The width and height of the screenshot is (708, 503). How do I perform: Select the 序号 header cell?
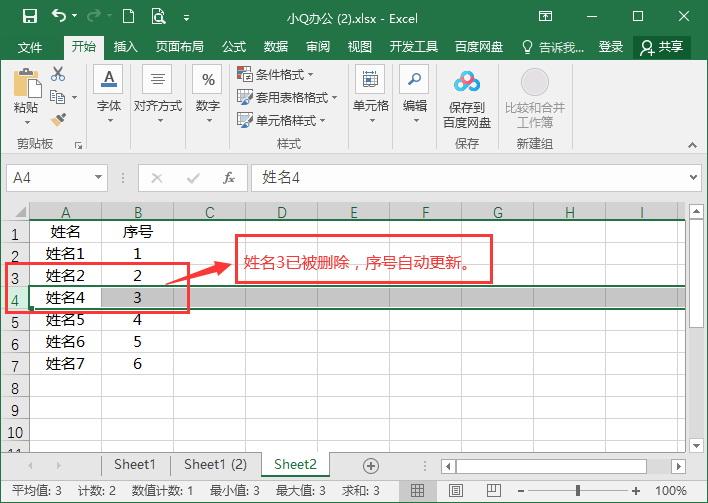138,232
